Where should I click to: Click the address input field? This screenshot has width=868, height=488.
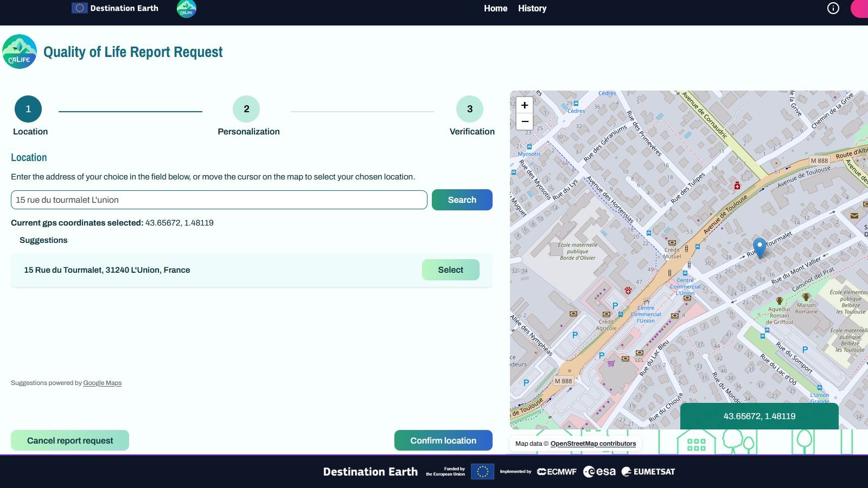[x=219, y=200]
